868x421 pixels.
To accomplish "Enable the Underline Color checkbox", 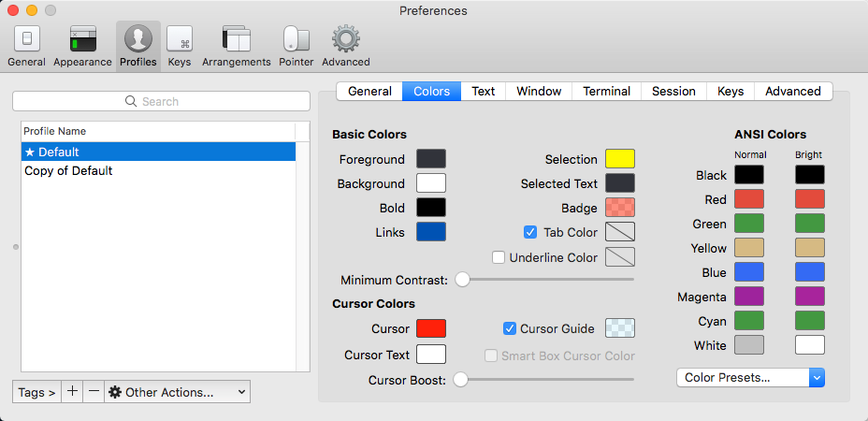I will coord(499,257).
